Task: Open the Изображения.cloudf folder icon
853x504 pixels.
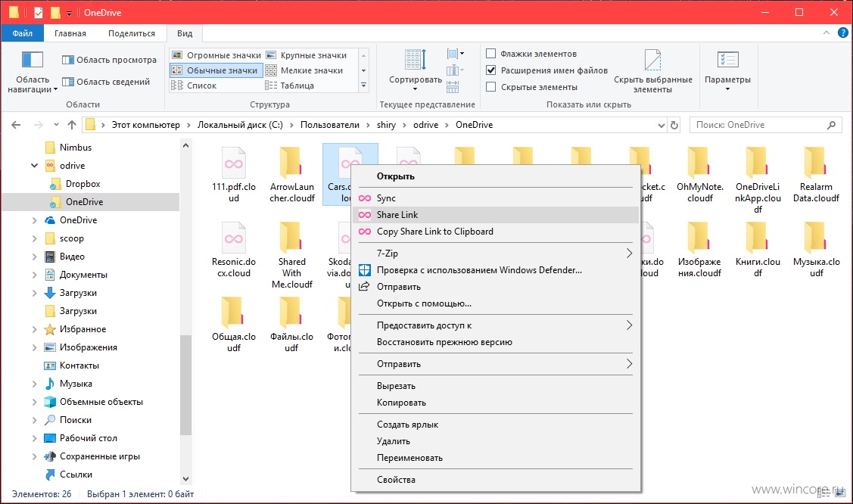Action: (x=699, y=238)
